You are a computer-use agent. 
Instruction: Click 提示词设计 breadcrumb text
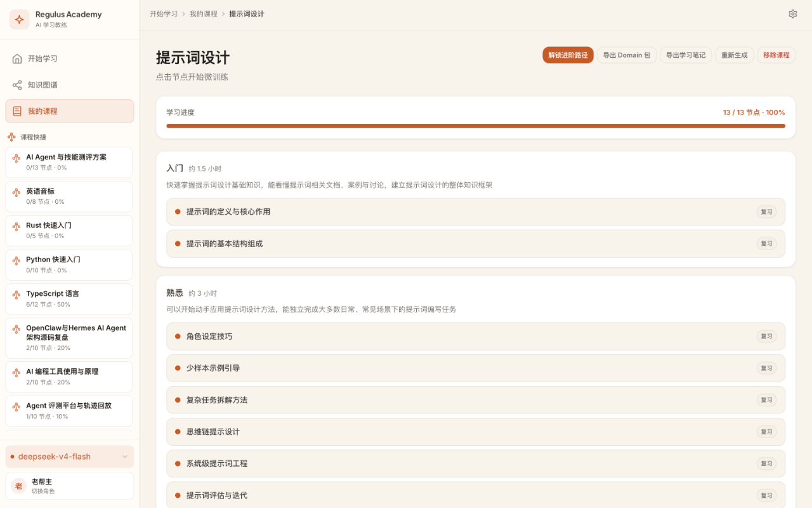247,14
